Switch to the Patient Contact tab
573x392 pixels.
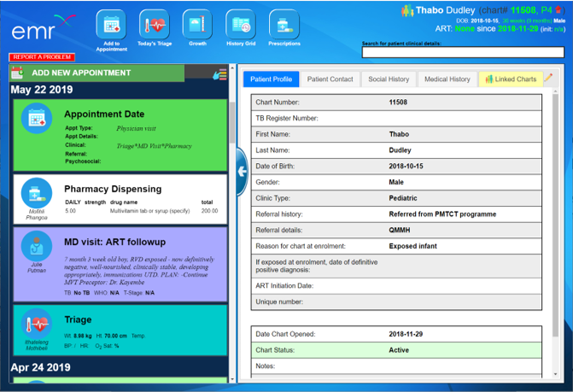coord(330,79)
